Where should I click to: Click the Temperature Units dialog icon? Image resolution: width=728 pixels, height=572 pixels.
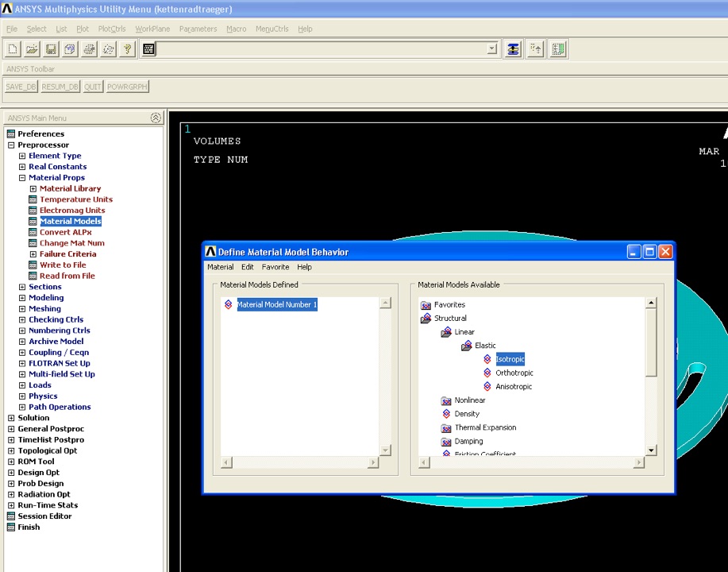click(33, 199)
